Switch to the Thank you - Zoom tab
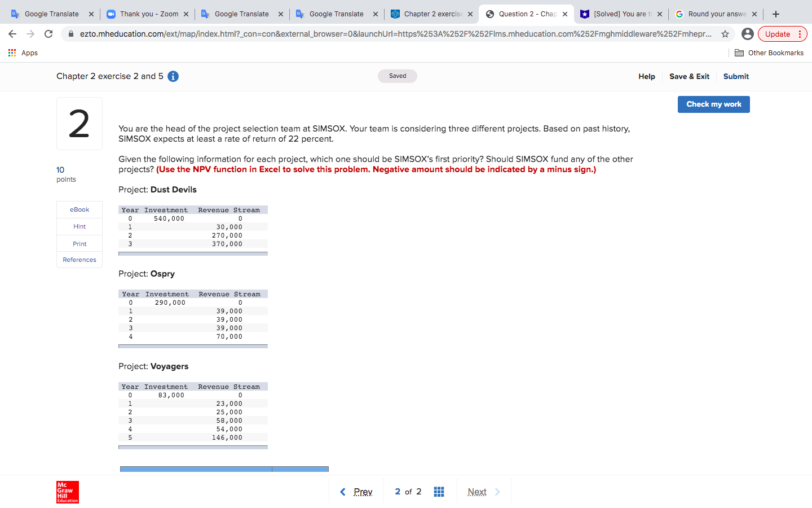 pos(149,14)
